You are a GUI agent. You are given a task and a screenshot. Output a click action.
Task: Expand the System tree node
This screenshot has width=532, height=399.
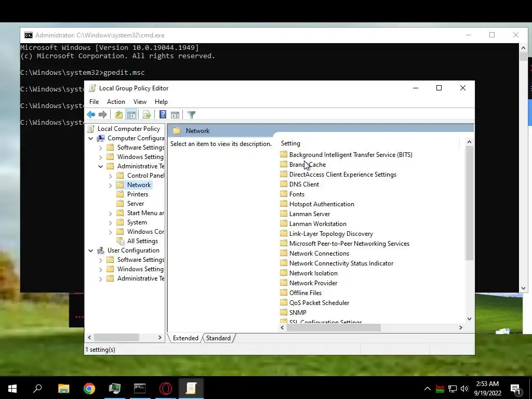110,223
